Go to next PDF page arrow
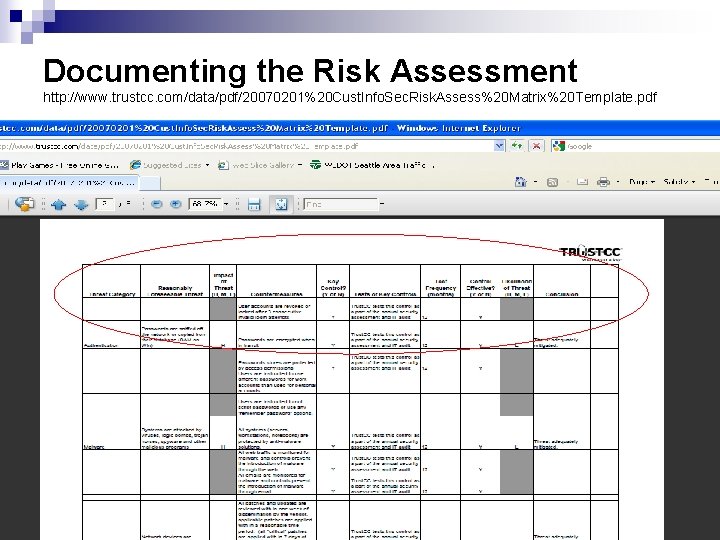 [x=81, y=204]
